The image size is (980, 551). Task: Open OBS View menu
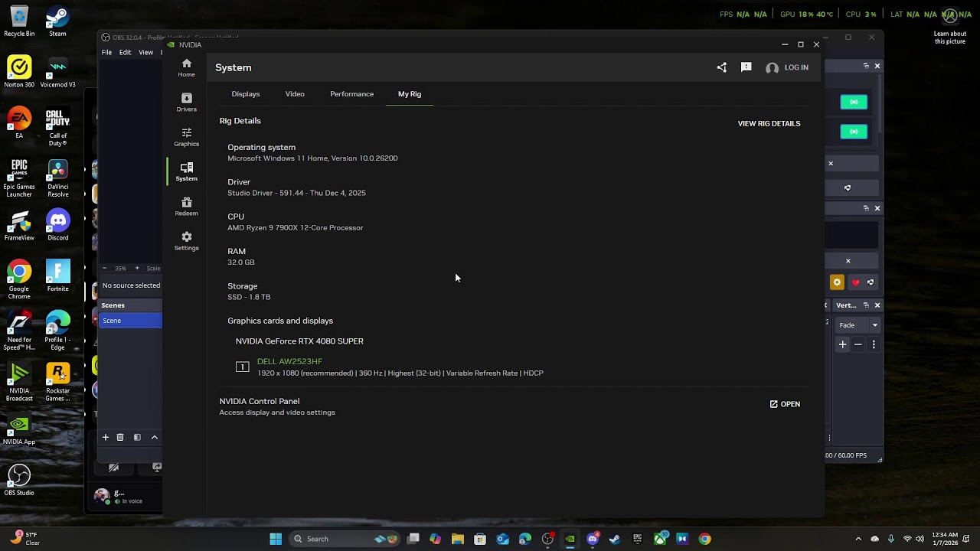pyautogui.click(x=145, y=53)
